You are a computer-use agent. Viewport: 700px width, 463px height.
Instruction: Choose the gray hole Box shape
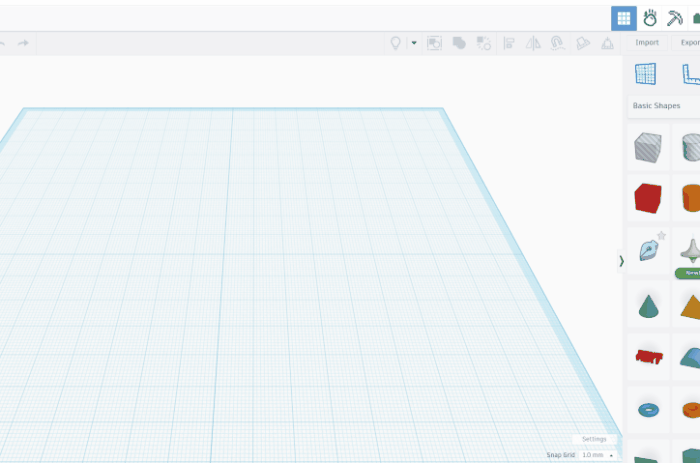pyautogui.click(x=648, y=147)
